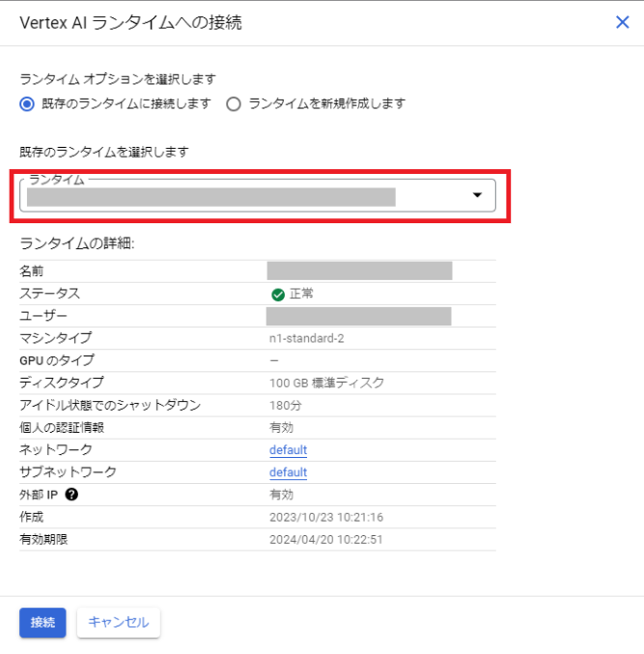Click the 名前 label
The image size is (644, 654).
point(32,271)
